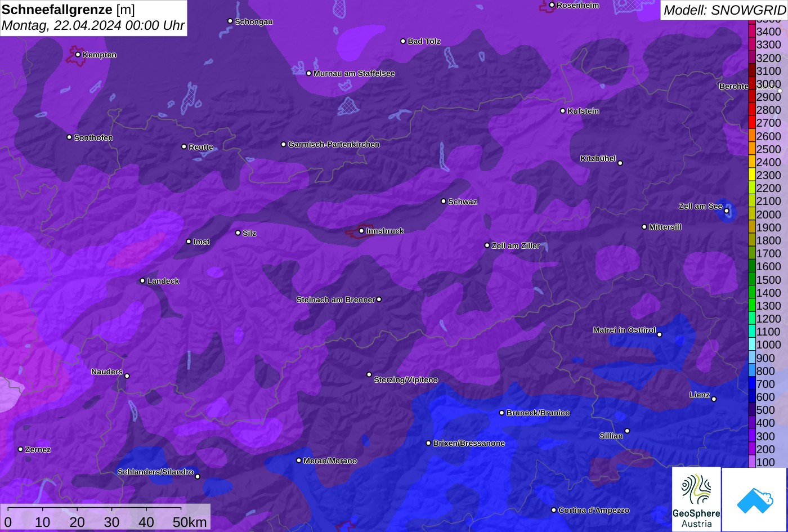Click the date Montag, 22.04.2024 00:00 Uhr
This screenshot has width=788, height=532.
[93, 25]
